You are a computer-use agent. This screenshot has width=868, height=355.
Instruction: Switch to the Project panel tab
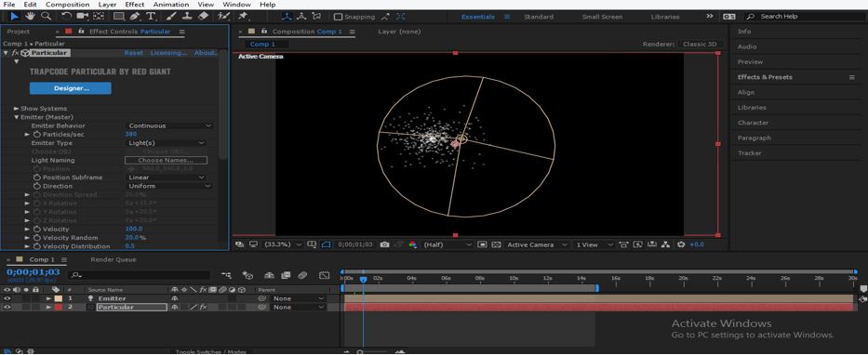[19, 32]
